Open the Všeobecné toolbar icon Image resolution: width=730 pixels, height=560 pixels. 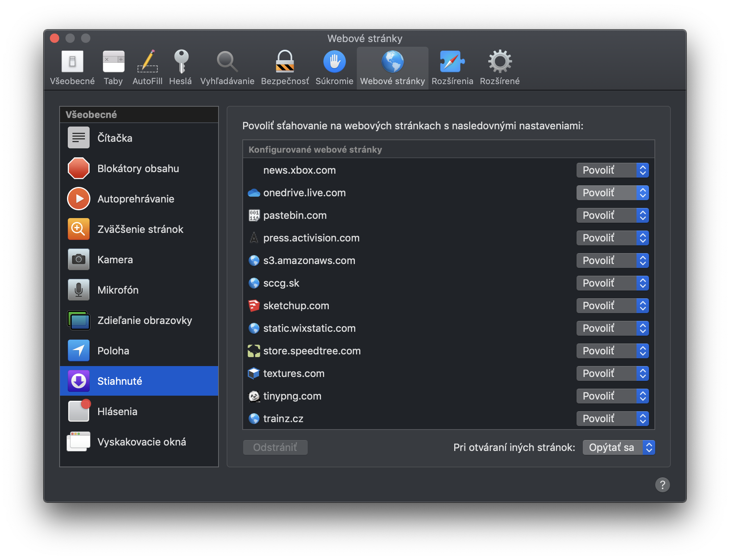(x=72, y=62)
